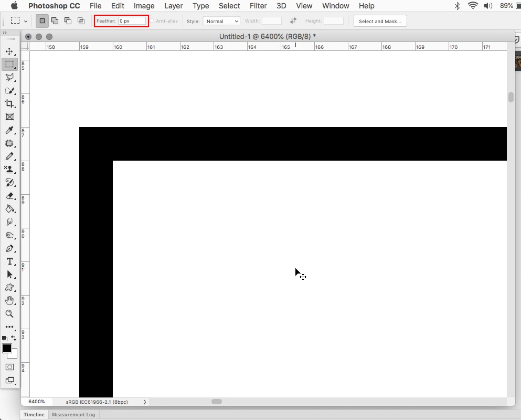Open the File menu

click(95, 6)
